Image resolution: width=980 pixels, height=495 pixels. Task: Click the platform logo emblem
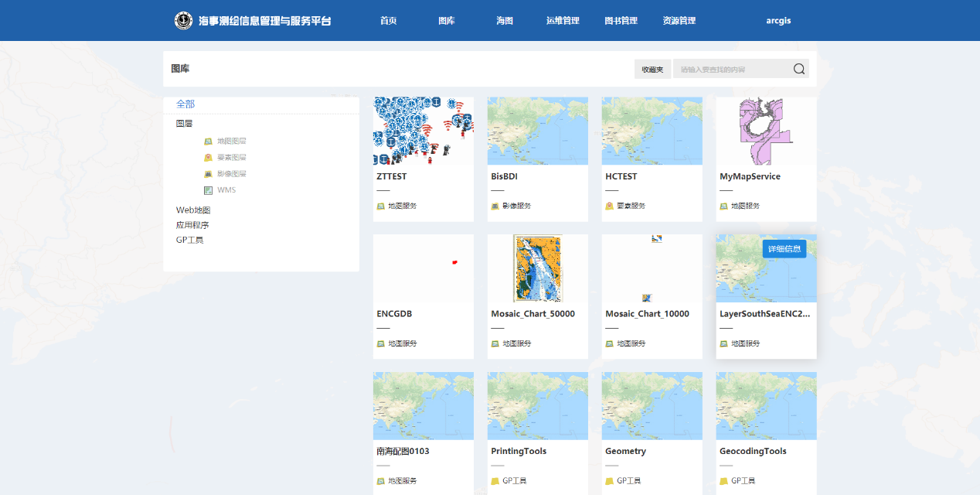click(183, 21)
